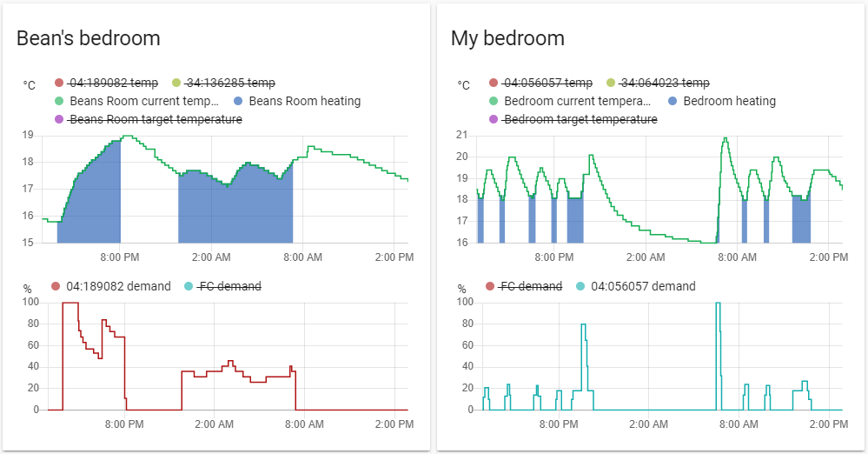868x454 pixels.
Task: Click the My bedroom card title
Action: (507, 38)
